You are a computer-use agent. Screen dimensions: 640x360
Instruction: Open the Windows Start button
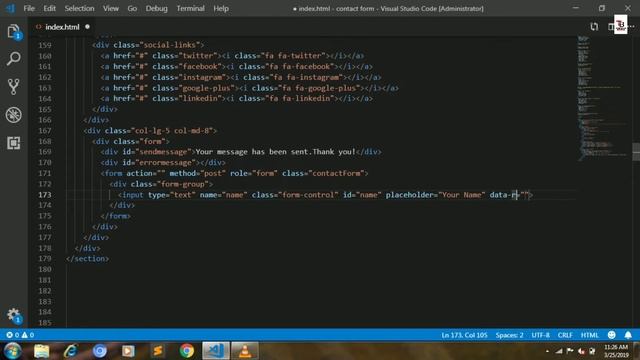13,351
